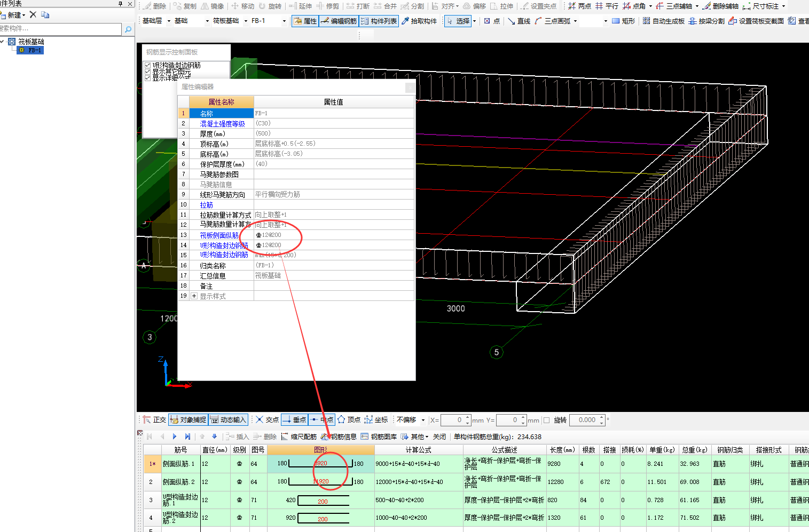Click the 设置夹点 grip setting tool

coord(539,6)
